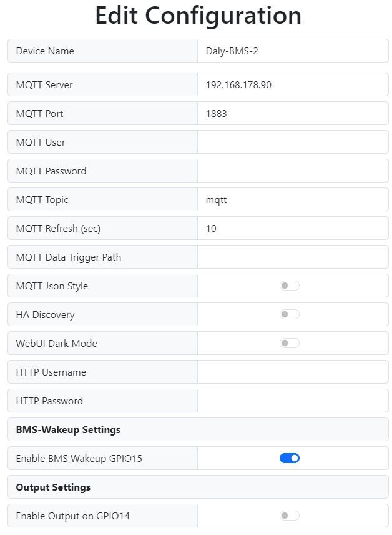The width and height of the screenshot is (392, 535).
Task: Focus the MQTT Port field showing 1883
Action: [x=293, y=113]
